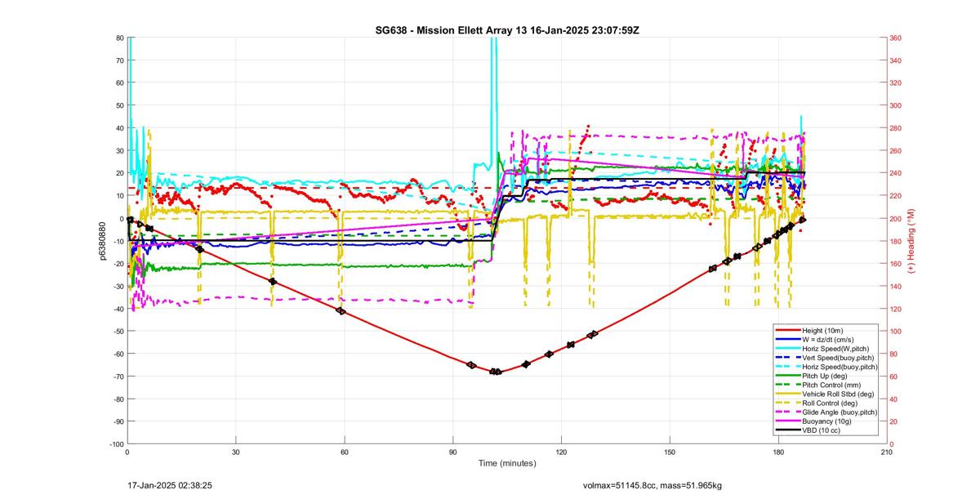Click x-axis tick label 120

tap(561, 452)
